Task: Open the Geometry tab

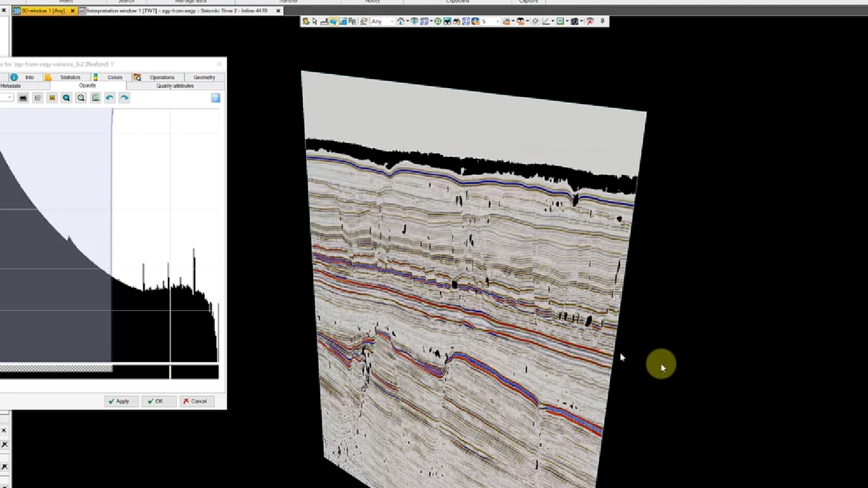Action: 204,77
